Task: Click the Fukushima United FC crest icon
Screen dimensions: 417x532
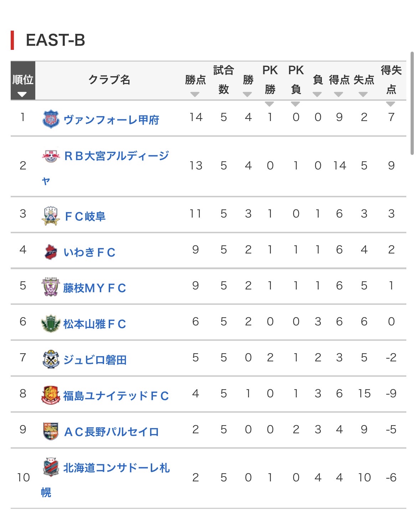Action: (x=51, y=395)
